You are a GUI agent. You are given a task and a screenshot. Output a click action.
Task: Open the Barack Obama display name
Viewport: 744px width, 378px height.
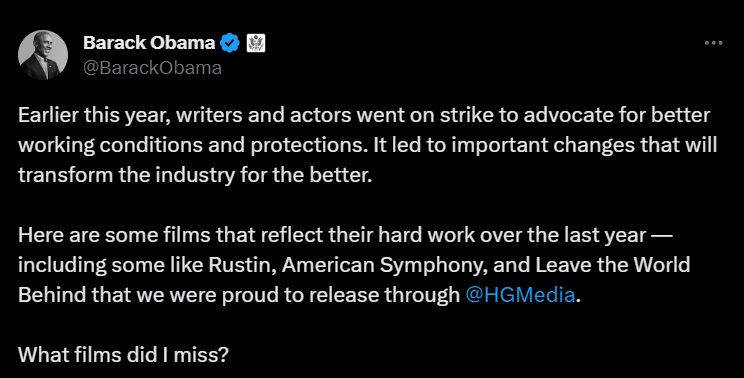149,43
